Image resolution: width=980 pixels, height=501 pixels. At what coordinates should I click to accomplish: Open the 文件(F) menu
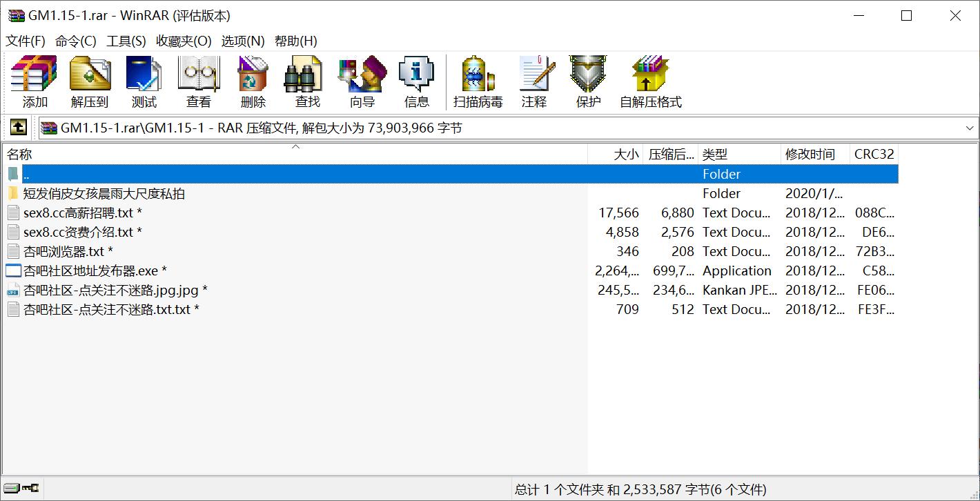pyautogui.click(x=26, y=41)
